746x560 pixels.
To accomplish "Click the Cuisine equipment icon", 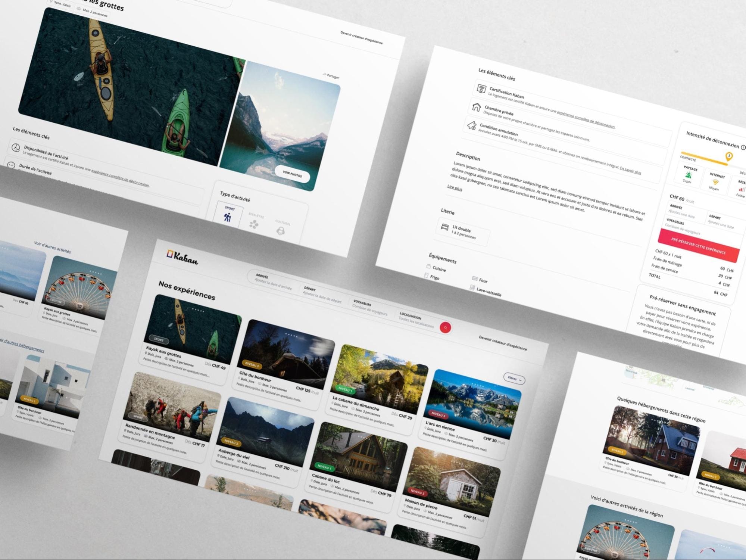I will pyautogui.click(x=428, y=267).
